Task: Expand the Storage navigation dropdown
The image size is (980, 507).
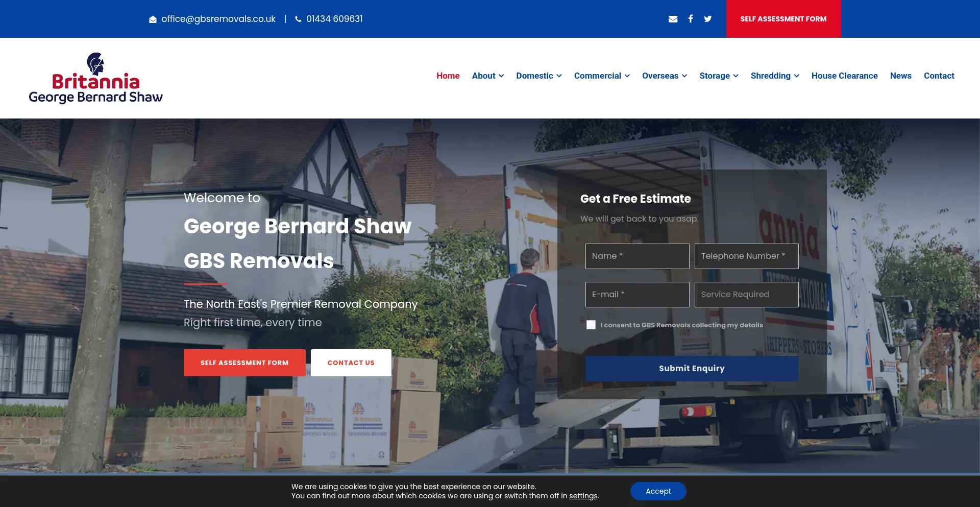Action: 719,76
